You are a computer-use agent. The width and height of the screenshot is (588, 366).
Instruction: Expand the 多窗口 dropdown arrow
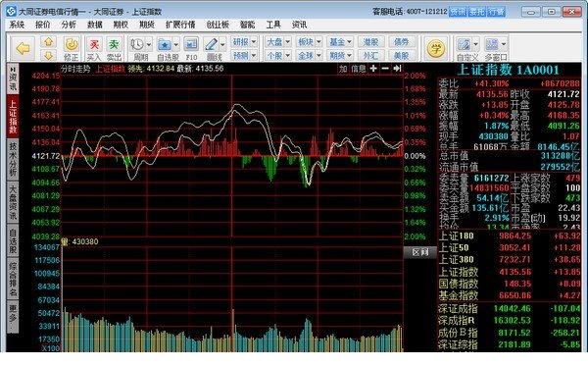(504, 44)
